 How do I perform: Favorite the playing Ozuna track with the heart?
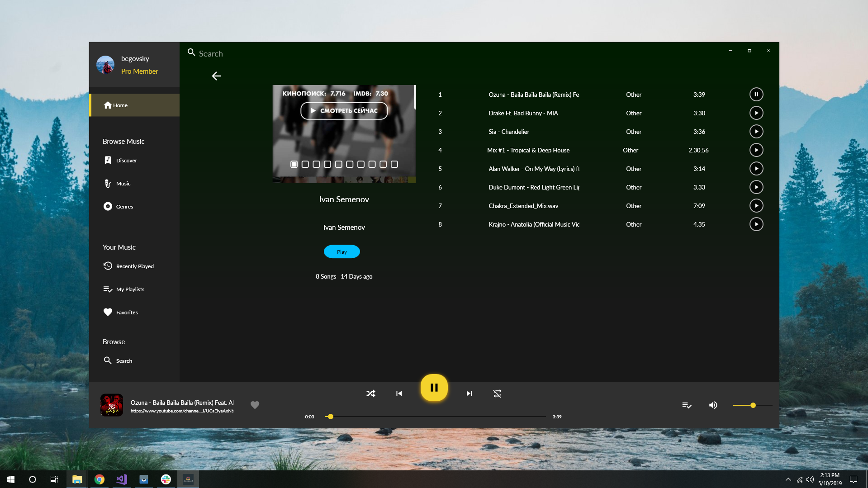[x=255, y=405]
